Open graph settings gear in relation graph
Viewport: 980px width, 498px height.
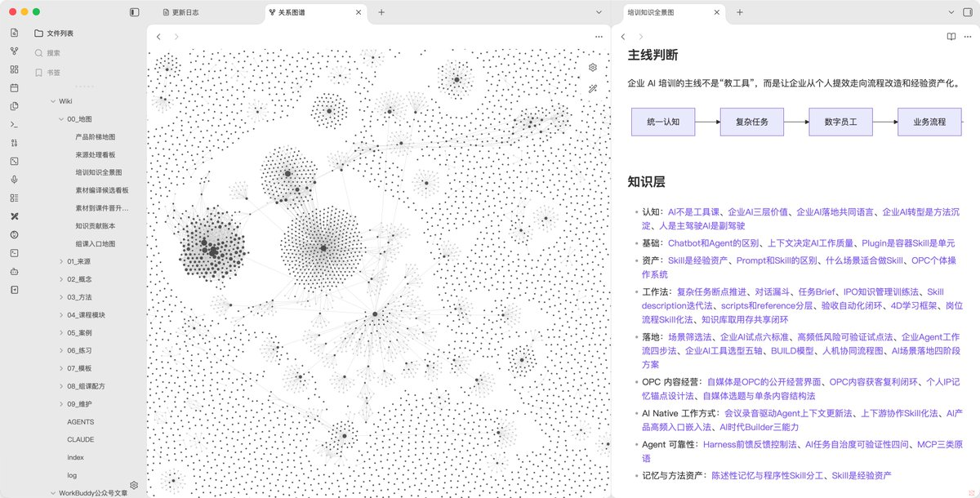(x=593, y=67)
